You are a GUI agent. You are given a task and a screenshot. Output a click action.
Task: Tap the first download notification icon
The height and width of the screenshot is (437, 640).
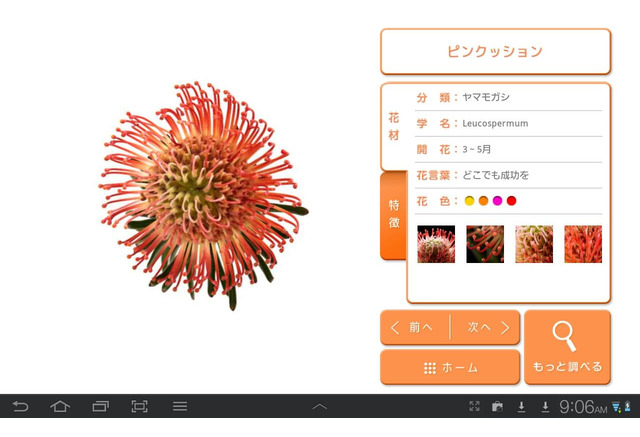point(521,407)
